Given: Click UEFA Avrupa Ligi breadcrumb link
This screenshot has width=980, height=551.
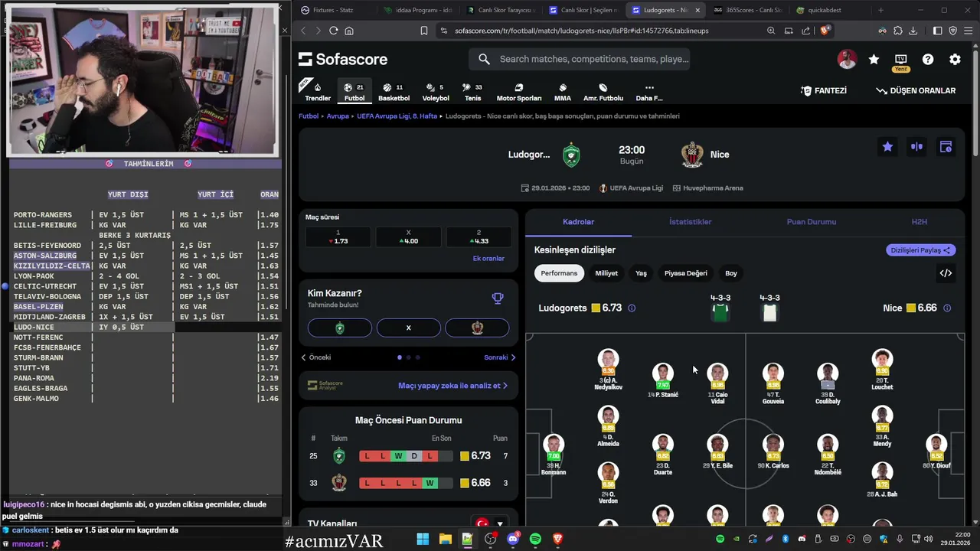Looking at the screenshot, I should pyautogui.click(x=397, y=116).
